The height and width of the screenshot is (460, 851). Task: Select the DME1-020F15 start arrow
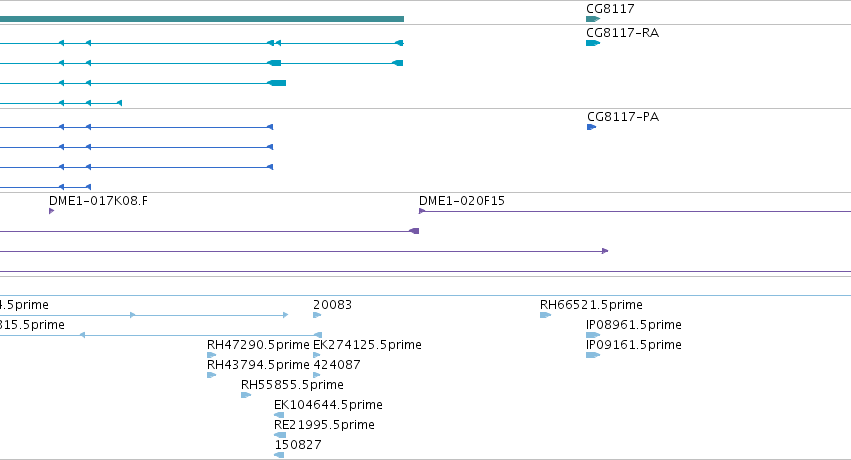[422, 211]
